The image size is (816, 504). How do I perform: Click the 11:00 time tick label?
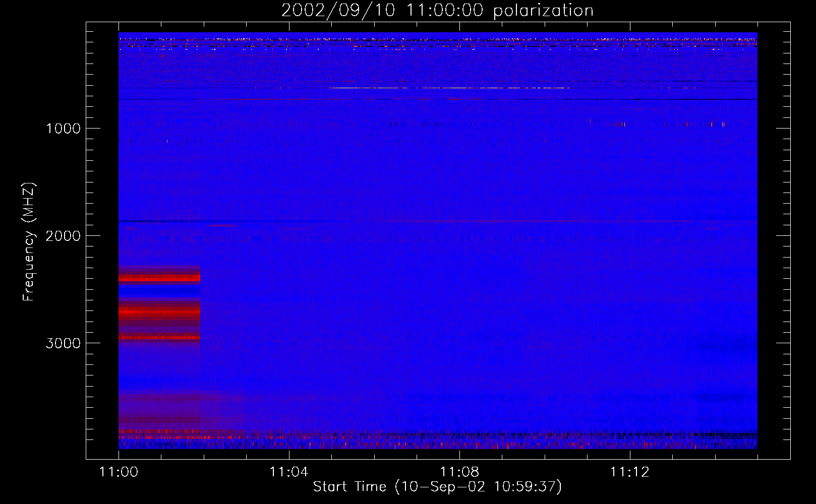(x=119, y=472)
